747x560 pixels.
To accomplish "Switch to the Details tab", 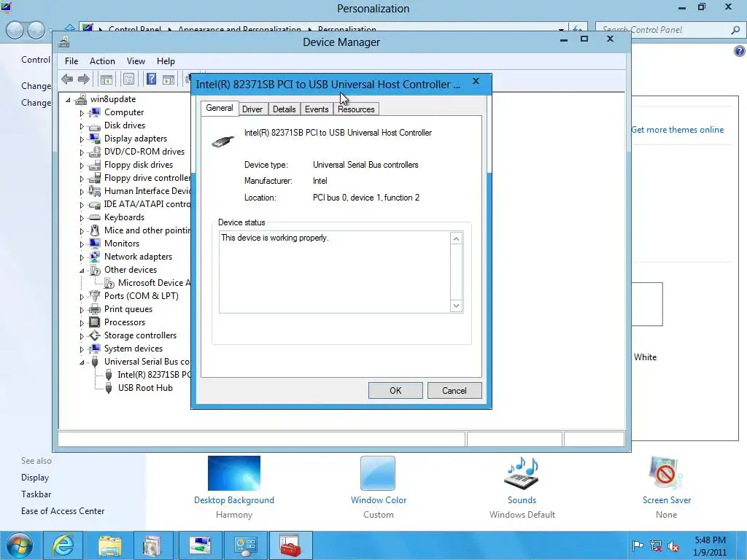I will click(x=284, y=109).
